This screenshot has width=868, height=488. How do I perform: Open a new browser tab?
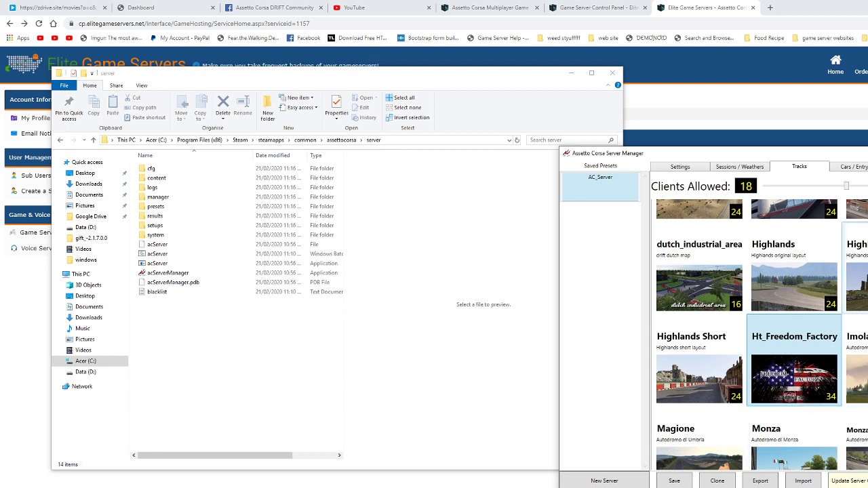(770, 7)
